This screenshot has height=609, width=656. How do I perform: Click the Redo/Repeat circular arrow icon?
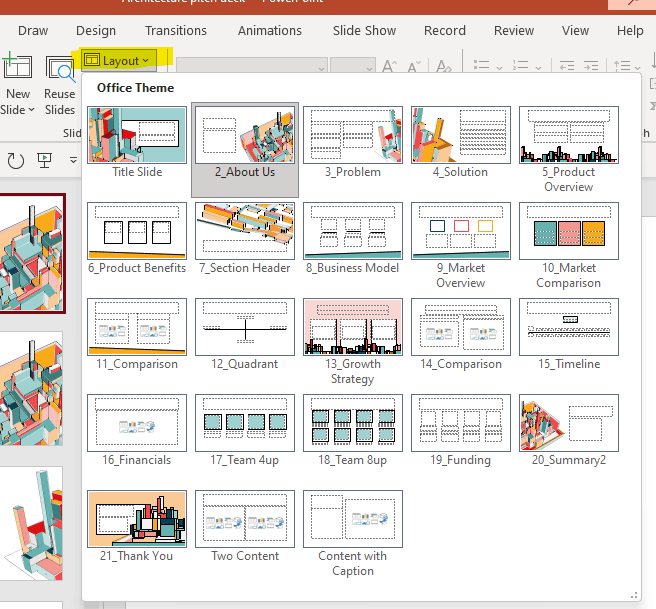16,161
